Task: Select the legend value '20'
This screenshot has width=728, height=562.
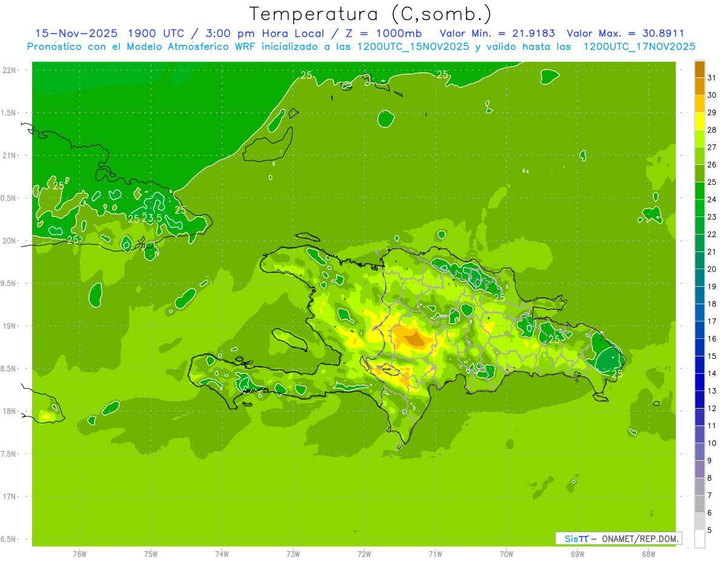Action: 712,269
